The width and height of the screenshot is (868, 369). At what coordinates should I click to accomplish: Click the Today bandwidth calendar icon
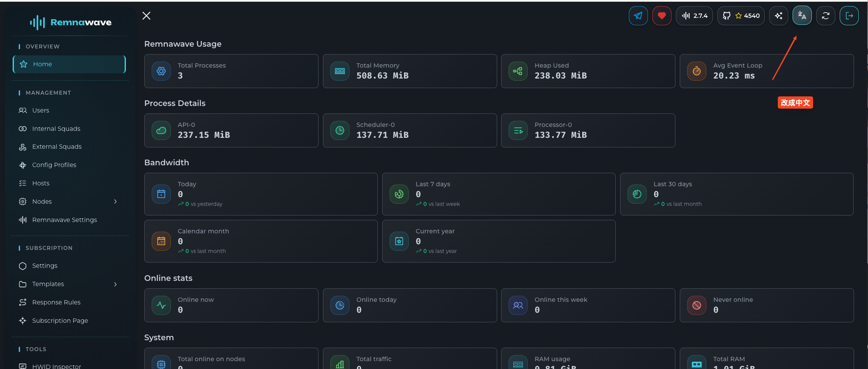tap(161, 194)
